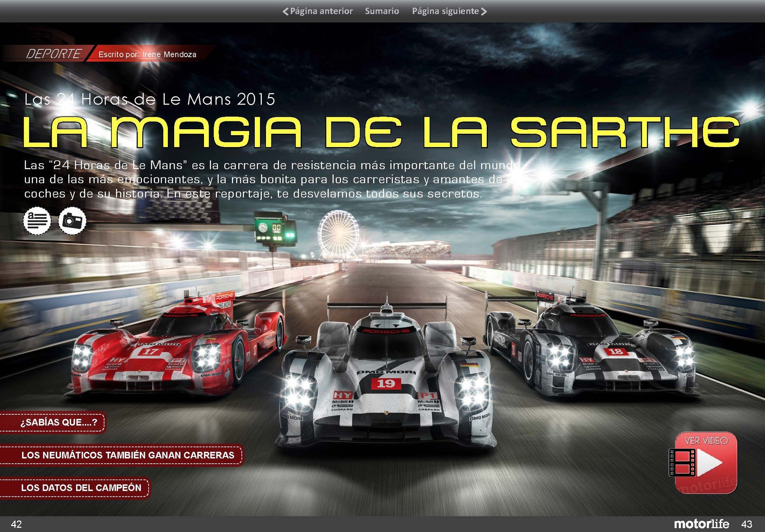Click subtitle Las 24 Horas de Le Mans 2015
This screenshot has width=765, height=532.
pos(149,99)
